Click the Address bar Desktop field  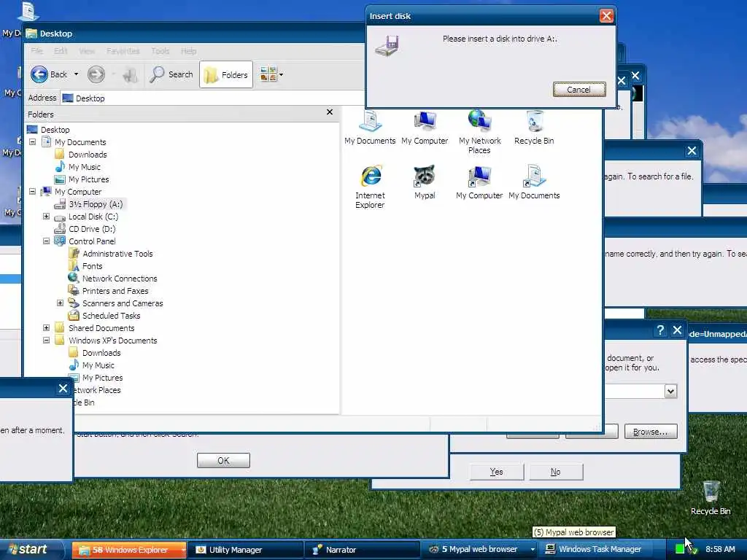click(213, 98)
